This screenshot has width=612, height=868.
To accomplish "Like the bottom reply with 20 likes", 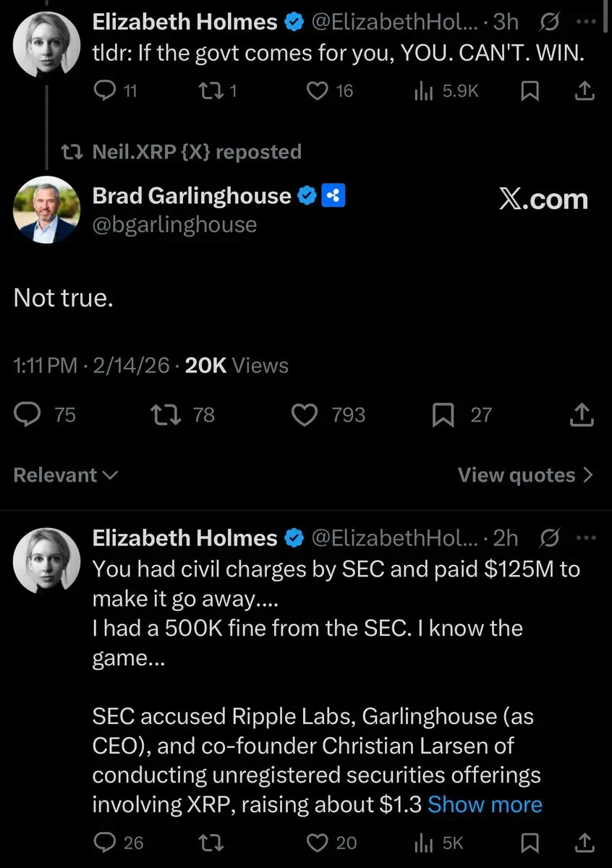I will pos(331,843).
